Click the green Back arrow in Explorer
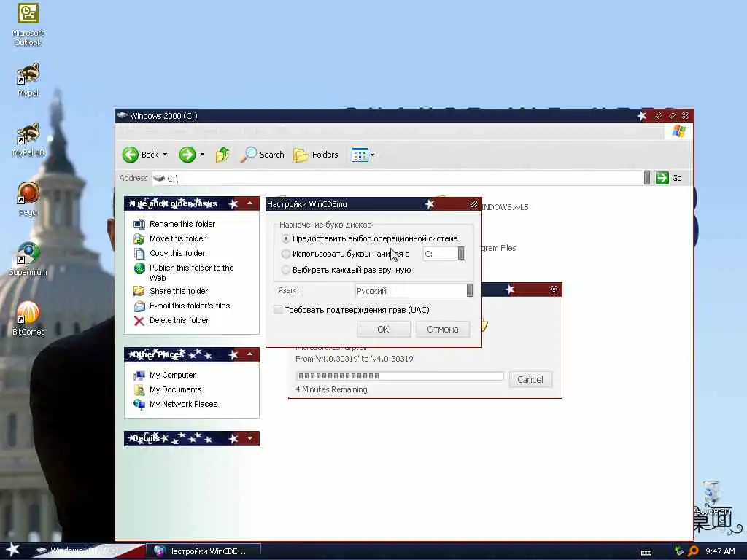747x560 pixels. 130,155
